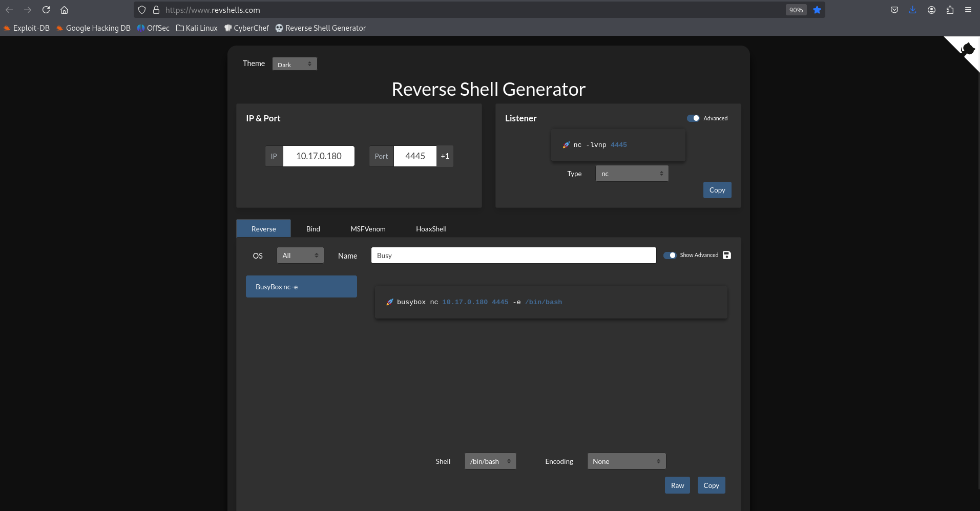Click the rocket icon beside nc -lvnp
Screen dimensions: 980x511
tap(566, 145)
